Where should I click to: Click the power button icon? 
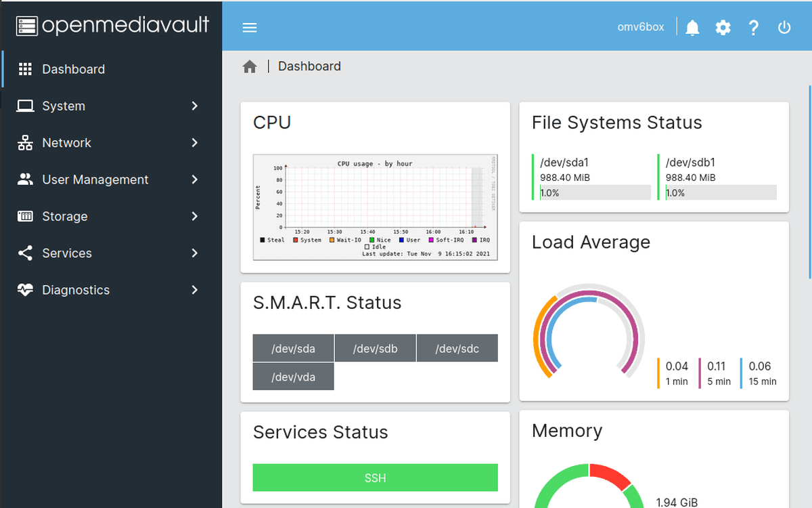coord(784,28)
